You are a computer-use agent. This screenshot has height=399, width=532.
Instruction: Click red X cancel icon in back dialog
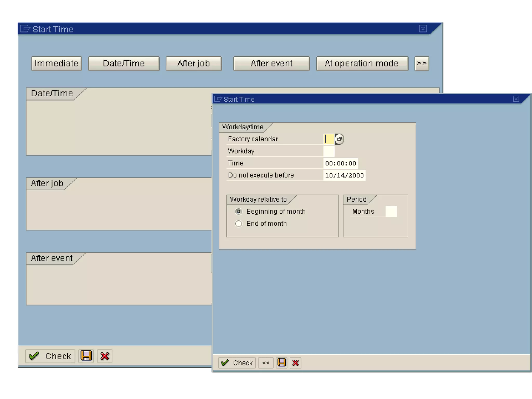[104, 356]
